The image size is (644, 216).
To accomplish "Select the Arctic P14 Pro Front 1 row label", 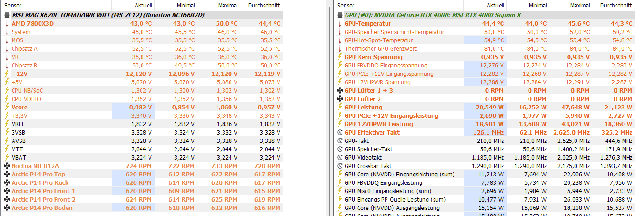I will 43,191.
